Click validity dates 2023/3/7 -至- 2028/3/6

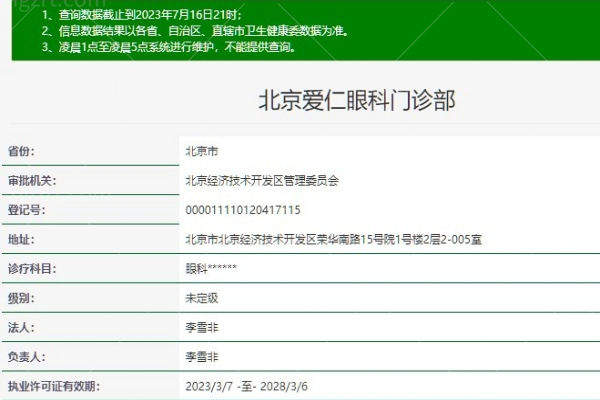(x=246, y=386)
